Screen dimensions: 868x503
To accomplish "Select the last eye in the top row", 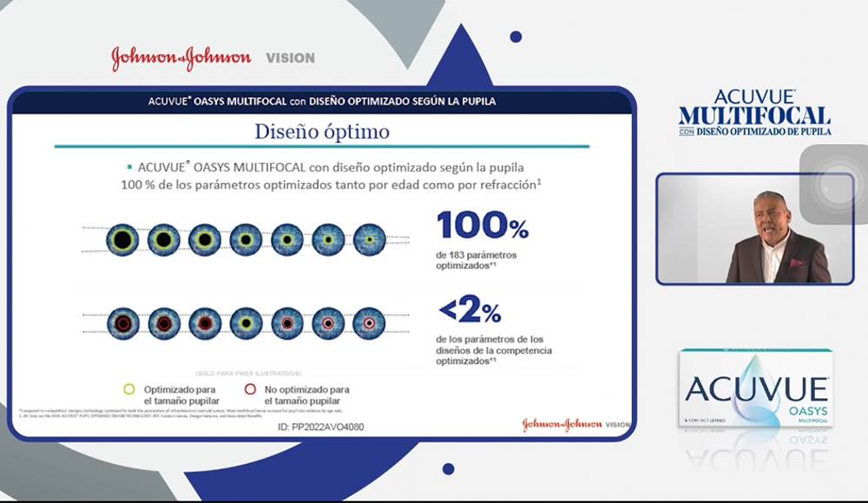I will click(x=369, y=238).
